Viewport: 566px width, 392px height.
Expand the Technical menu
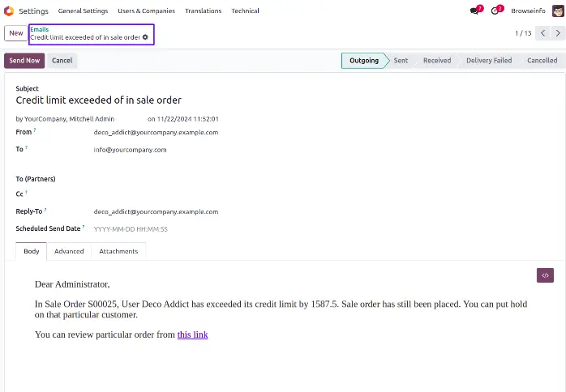[245, 11]
